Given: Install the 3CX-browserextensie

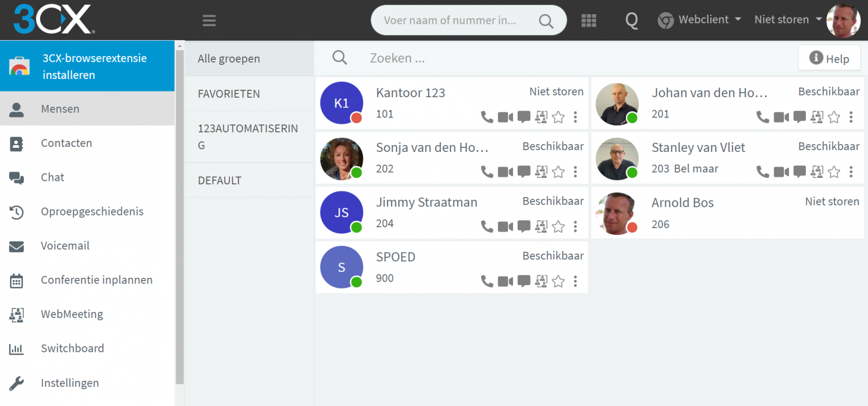Looking at the screenshot, I should click(88, 66).
